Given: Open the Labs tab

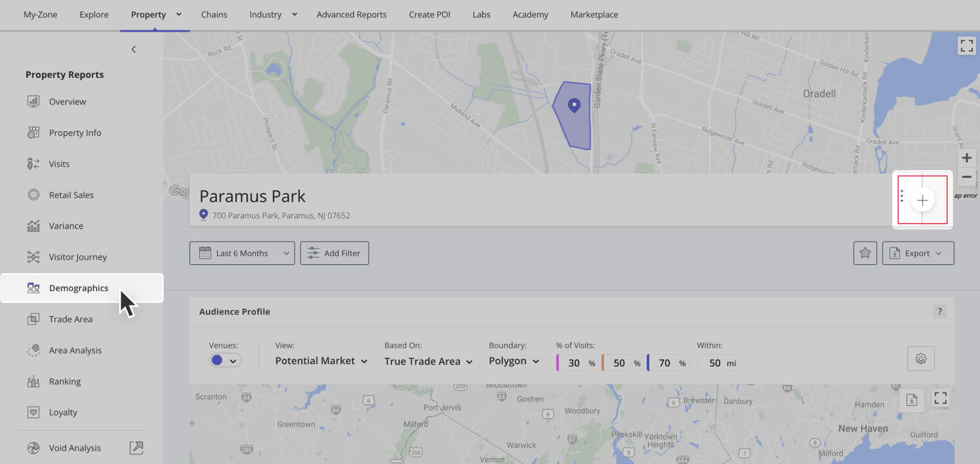Looking at the screenshot, I should click(x=482, y=14).
